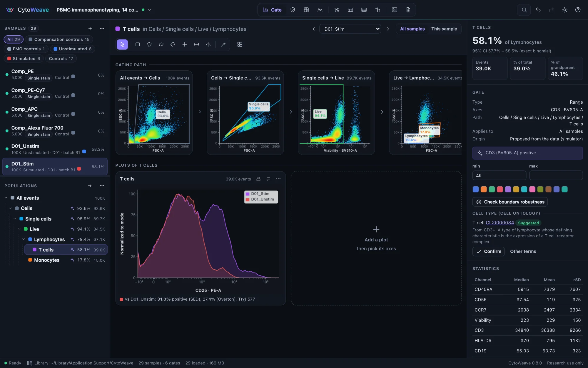Confirm the T cell ontology suggestion
The width and height of the screenshot is (588, 368).
pos(488,251)
